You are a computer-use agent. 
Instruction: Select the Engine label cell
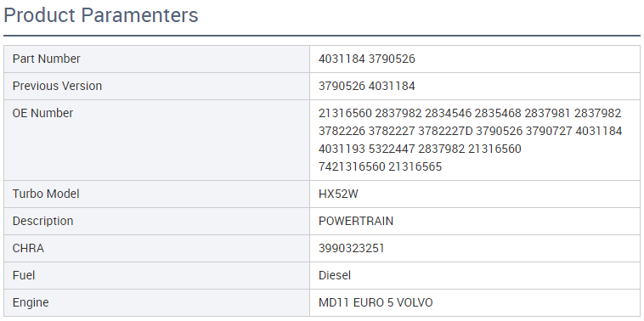point(156,302)
